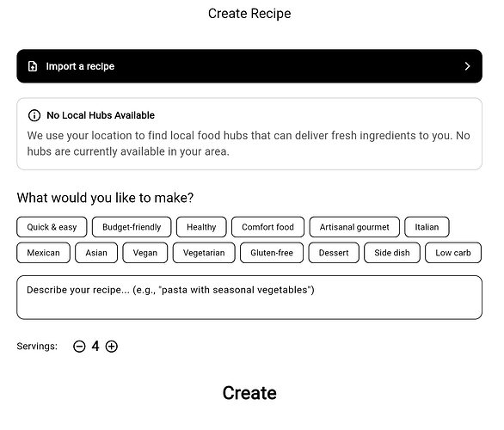The width and height of the screenshot is (504, 430).
Task: Toggle the Quick & easy tag
Action: point(52,227)
